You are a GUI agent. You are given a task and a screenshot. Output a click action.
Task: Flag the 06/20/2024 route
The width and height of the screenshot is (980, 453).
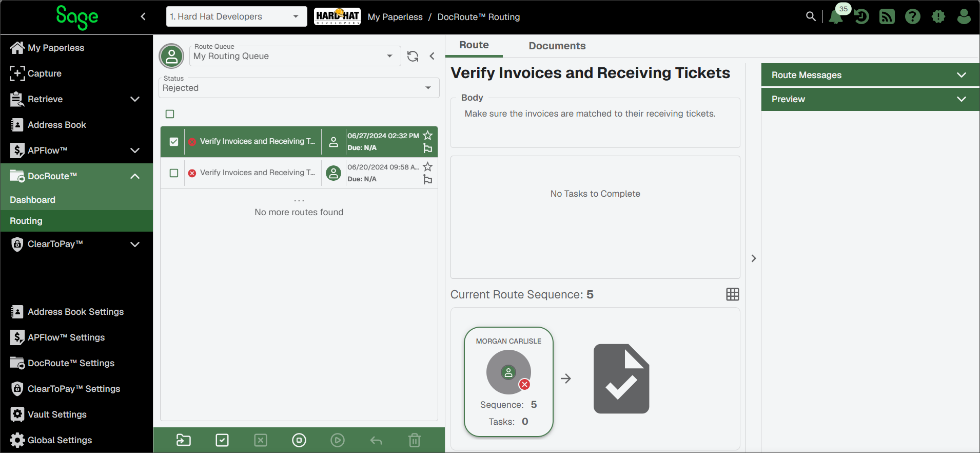click(x=428, y=180)
